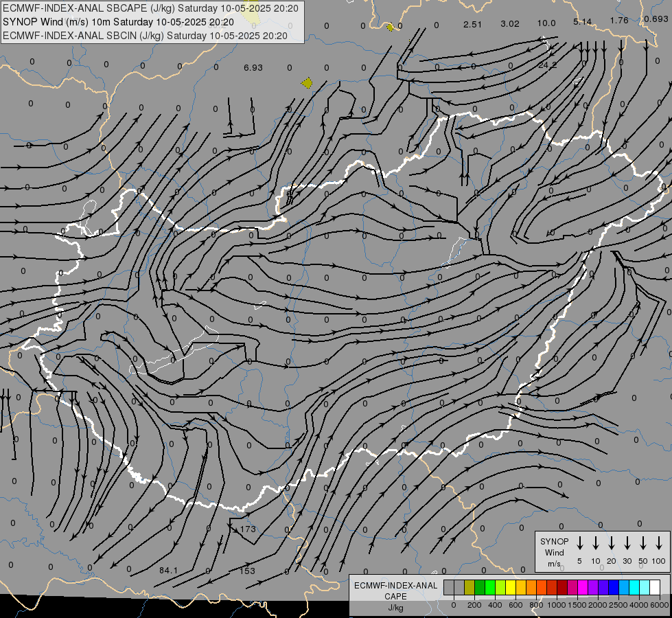
Task: Click the 5.14 value along top edge
Action: tap(583, 21)
